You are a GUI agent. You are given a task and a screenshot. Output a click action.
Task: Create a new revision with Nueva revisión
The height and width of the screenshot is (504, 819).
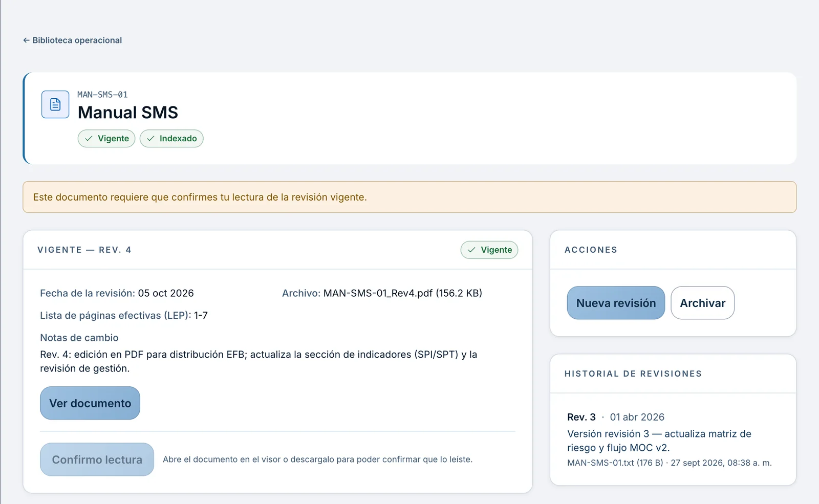click(616, 303)
